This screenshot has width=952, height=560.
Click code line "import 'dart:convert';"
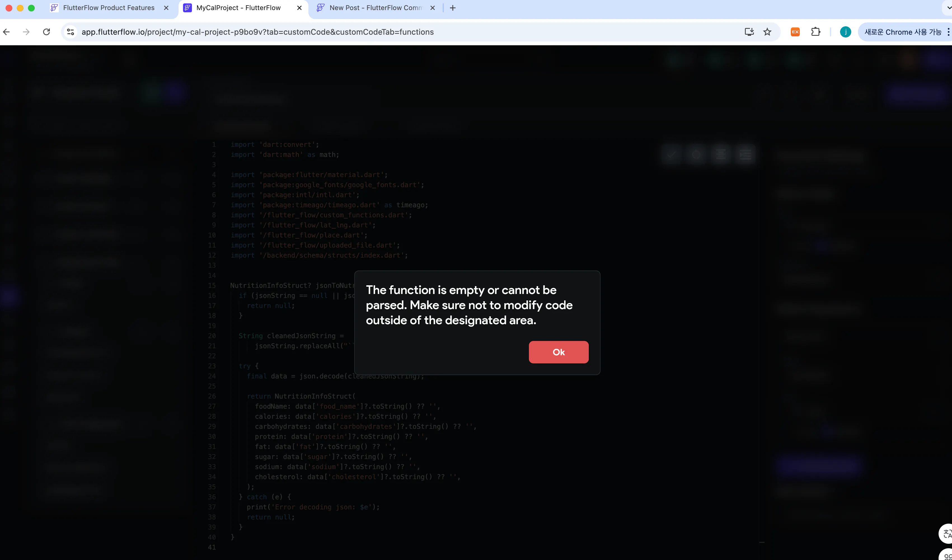[x=275, y=145]
